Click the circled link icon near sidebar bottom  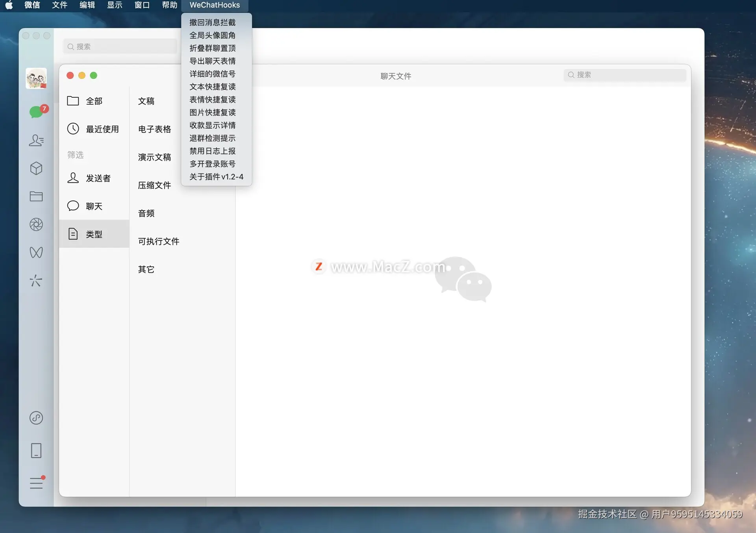pos(36,418)
